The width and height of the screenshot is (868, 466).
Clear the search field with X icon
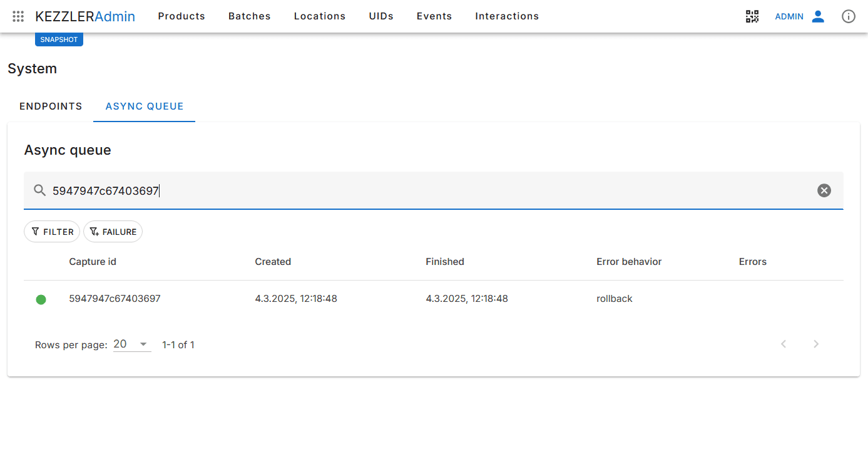[824, 190]
